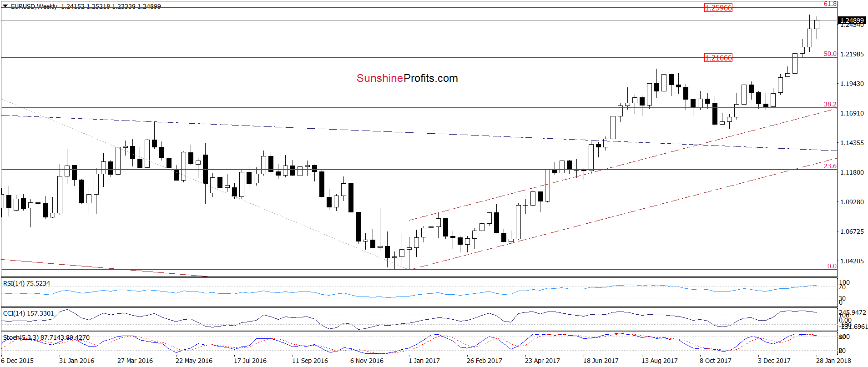Click the 22 May 2016 date label
Screen dimensions: 868x367
[194, 361]
